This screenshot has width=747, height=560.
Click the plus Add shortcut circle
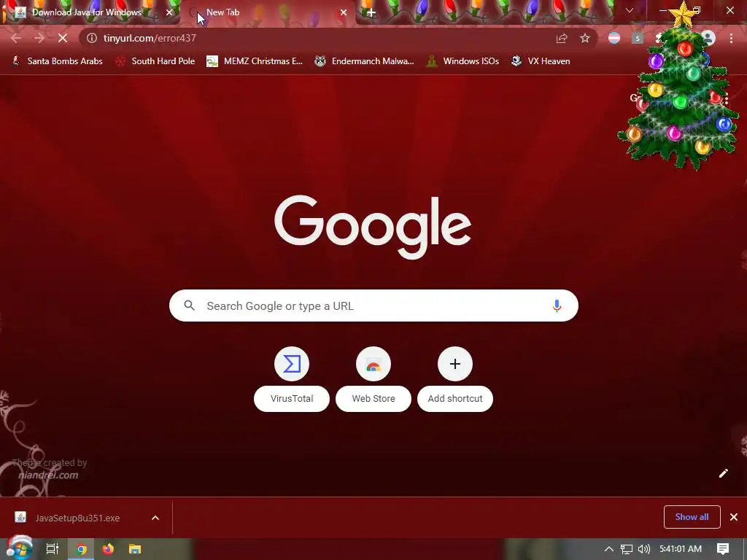(x=455, y=365)
